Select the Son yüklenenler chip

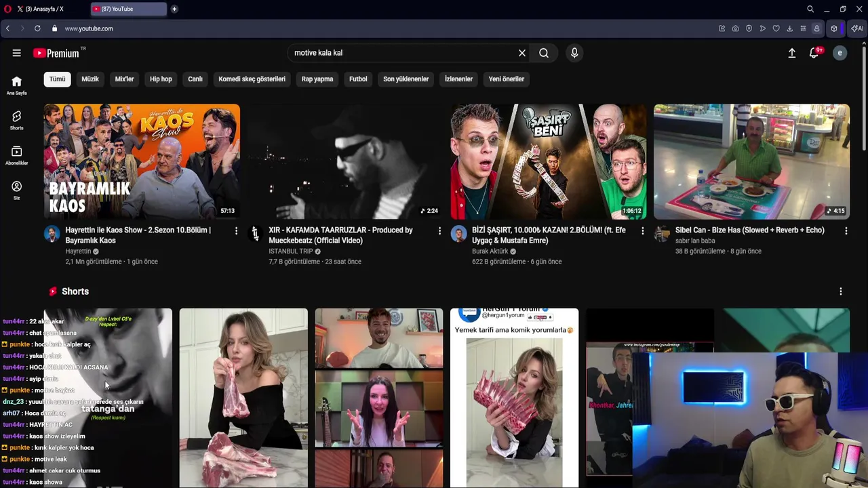tap(406, 79)
